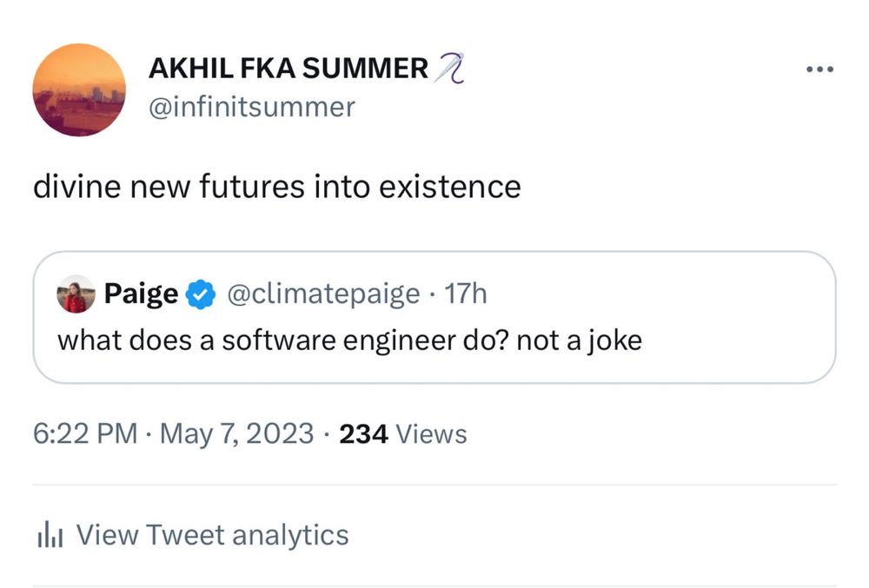Click Paige's small profile picture
The image size is (869, 588).
pos(76,295)
